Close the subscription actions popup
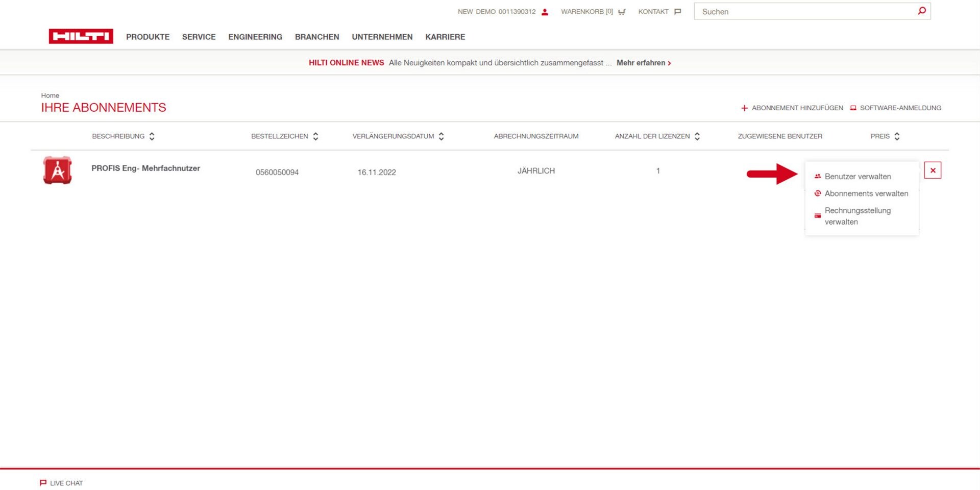Image resolution: width=980 pixels, height=490 pixels. (933, 170)
